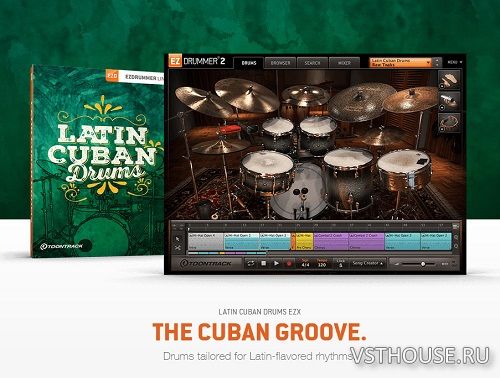
Task: Switch to the Search tab
Action: pyautogui.click(x=312, y=63)
